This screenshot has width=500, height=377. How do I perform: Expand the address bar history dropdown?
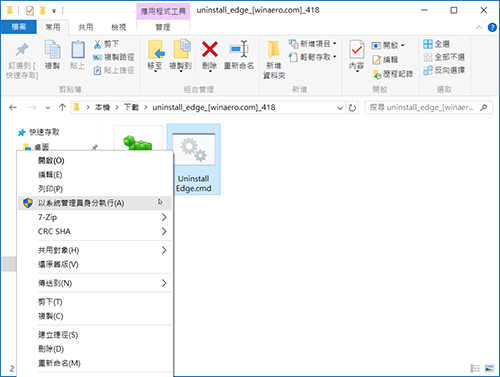tap(340, 108)
